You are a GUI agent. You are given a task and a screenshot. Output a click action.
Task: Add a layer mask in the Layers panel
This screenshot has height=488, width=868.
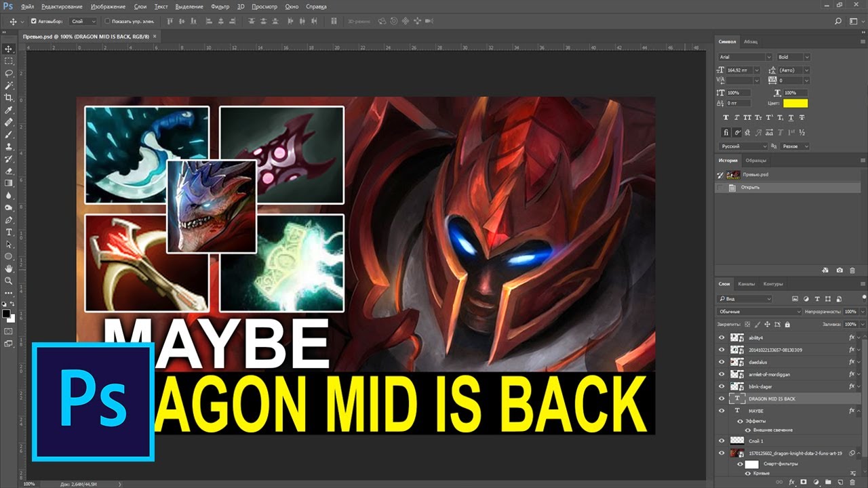pyautogui.click(x=804, y=482)
